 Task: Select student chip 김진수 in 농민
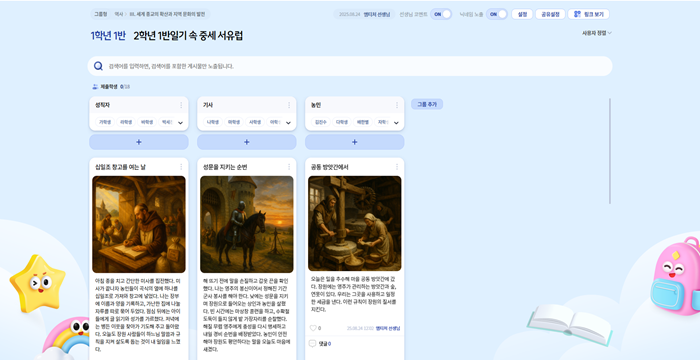tap(321, 122)
